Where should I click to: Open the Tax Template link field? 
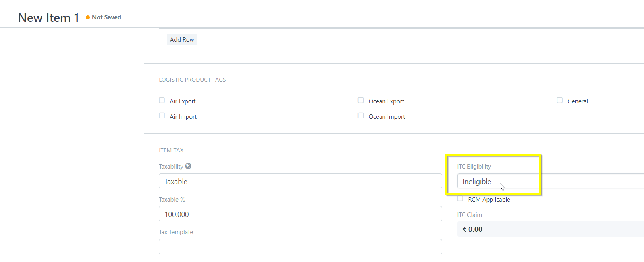300,247
